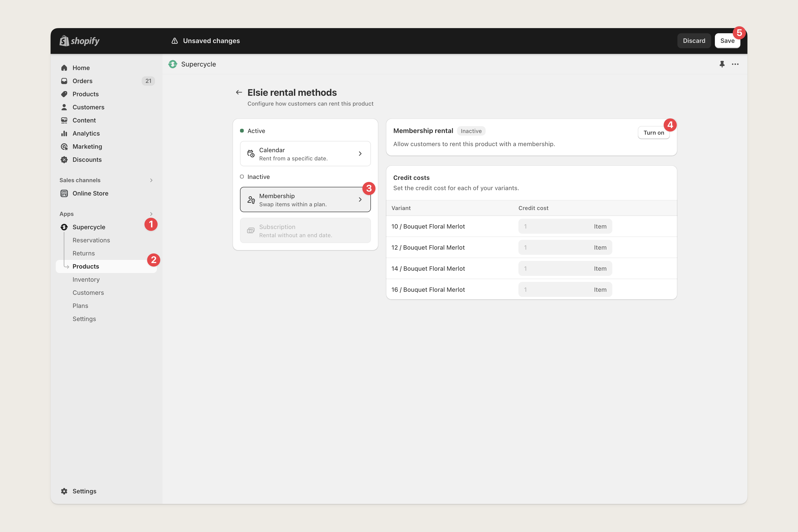798x532 pixels.
Task: Click the Customers person icon in main nav
Action: (x=64, y=107)
